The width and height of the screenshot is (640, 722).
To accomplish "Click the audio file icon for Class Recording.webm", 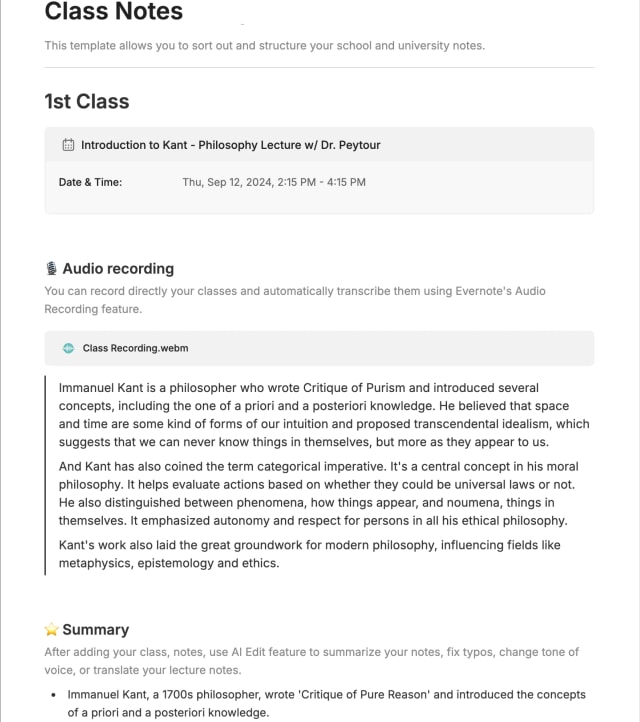I will coord(68,348).
